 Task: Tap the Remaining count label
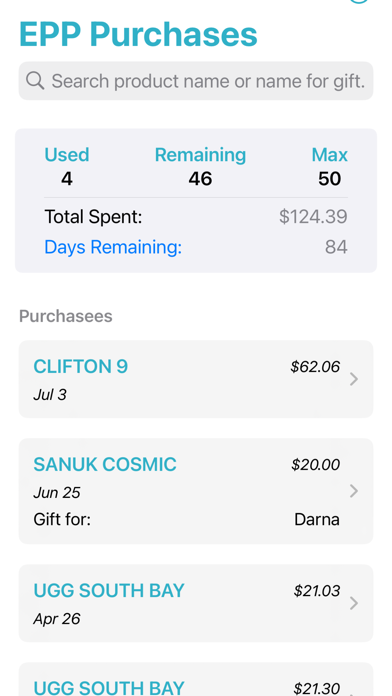[200, 155]
